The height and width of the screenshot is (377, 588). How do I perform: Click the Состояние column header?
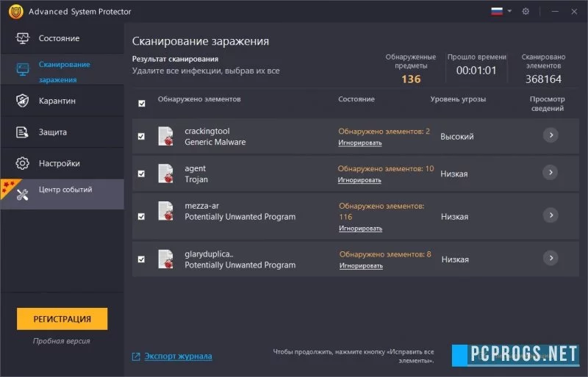(x=356, y=99)
